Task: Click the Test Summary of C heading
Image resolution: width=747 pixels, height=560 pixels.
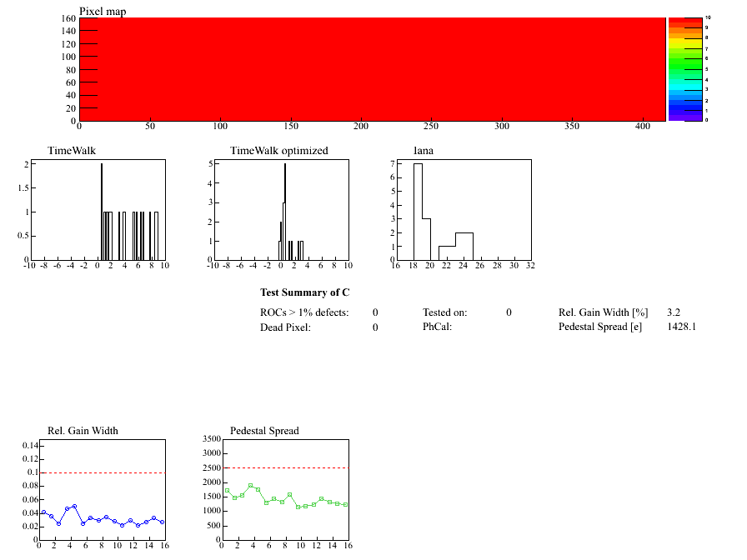Action: coord(304,292)
